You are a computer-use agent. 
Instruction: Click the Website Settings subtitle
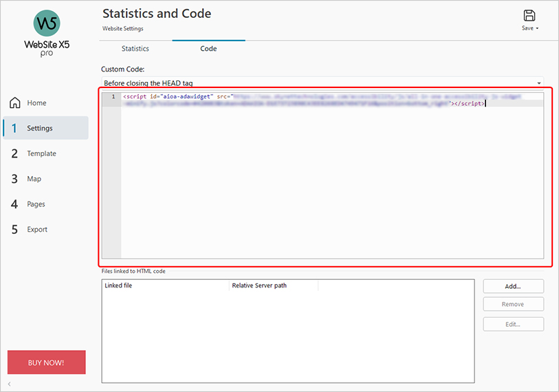click(123, 28)
